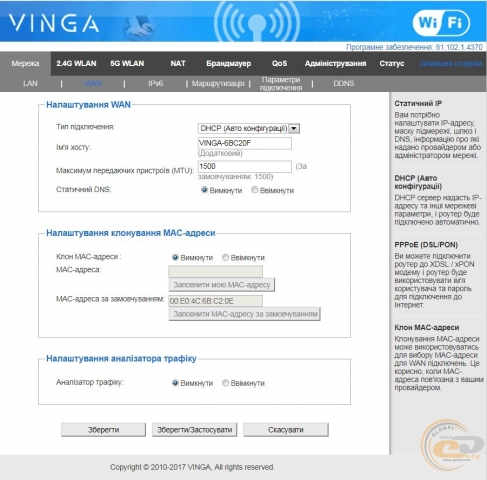Click Налаштування клонування MAC-адреси section title
Viewport: 487px width, 480px height.
(x=131, y=233)
